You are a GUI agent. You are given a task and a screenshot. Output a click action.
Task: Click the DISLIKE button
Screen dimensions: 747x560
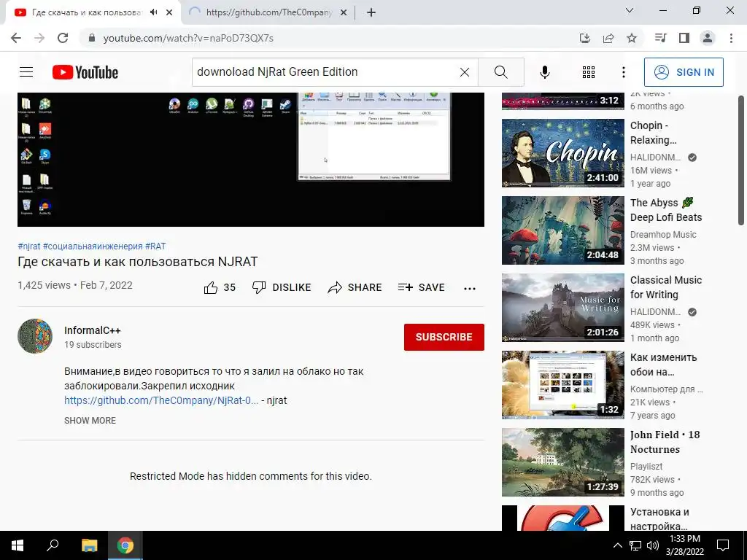282,287
